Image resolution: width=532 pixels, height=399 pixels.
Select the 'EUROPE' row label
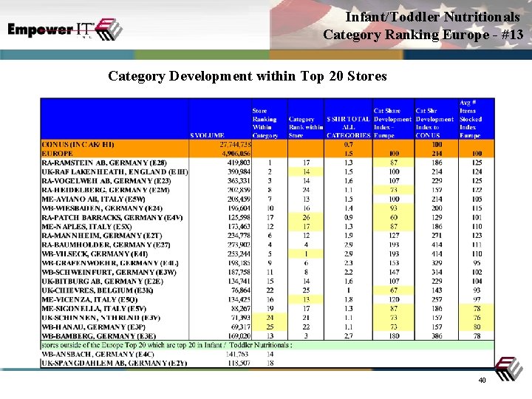tap(57, 154)
